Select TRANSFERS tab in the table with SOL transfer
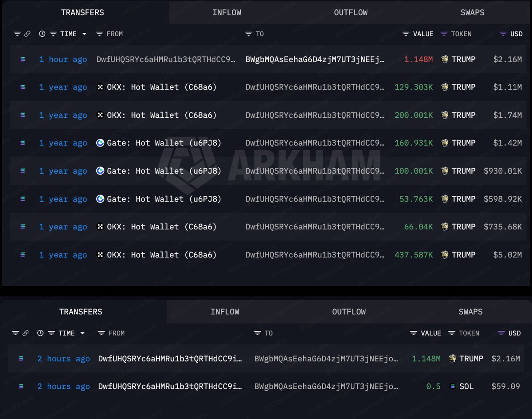The image size is (532, 419). [x=81, y=312]
